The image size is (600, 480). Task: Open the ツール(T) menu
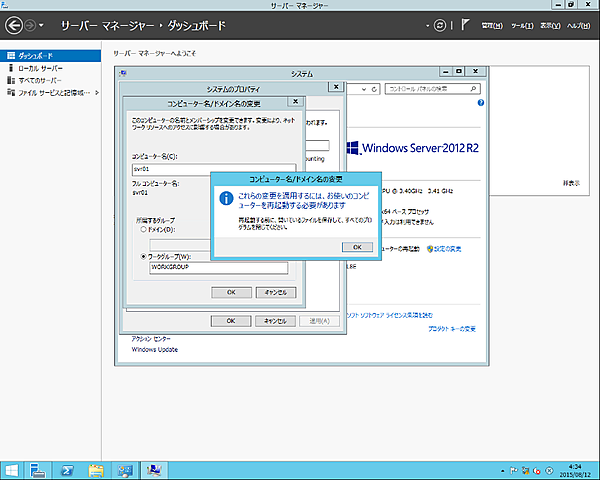tap(520, 23)
